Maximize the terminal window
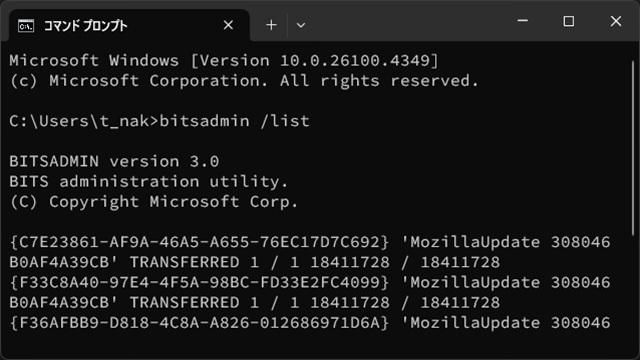Image resolution: width=640 pixels, height=360 pixels. coord(569,21)
